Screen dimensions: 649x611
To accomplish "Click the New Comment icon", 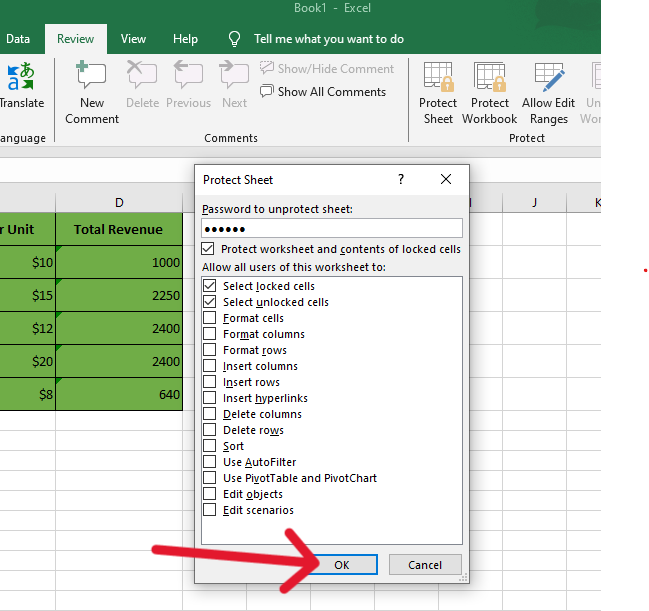I will tap(91, 78).
